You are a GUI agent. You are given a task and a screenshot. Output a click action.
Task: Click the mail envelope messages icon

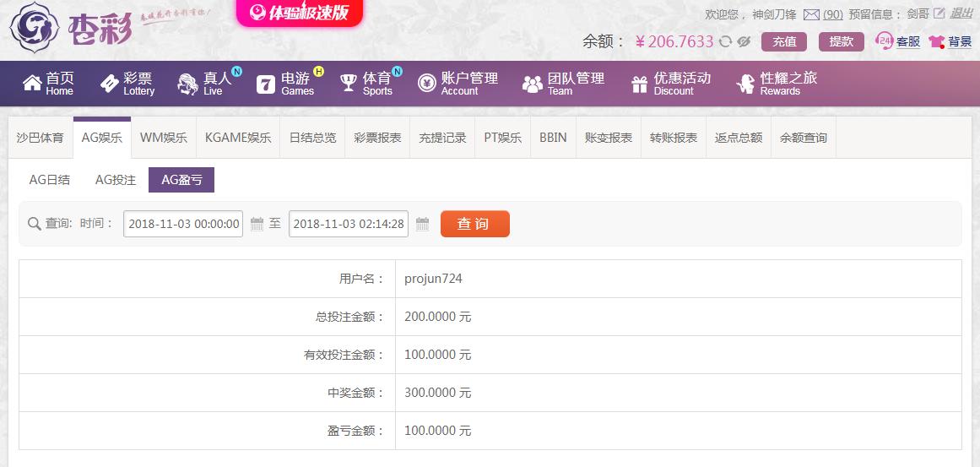(811, 14)
